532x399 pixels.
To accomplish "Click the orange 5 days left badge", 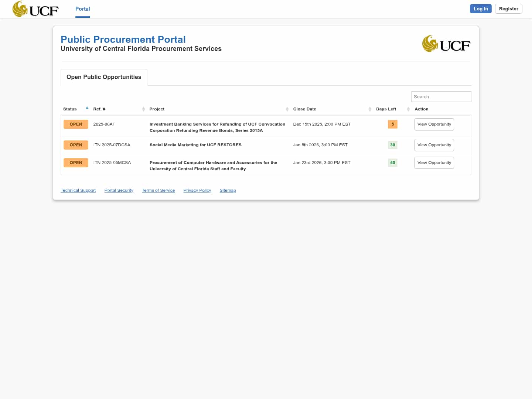I will 392,124.
